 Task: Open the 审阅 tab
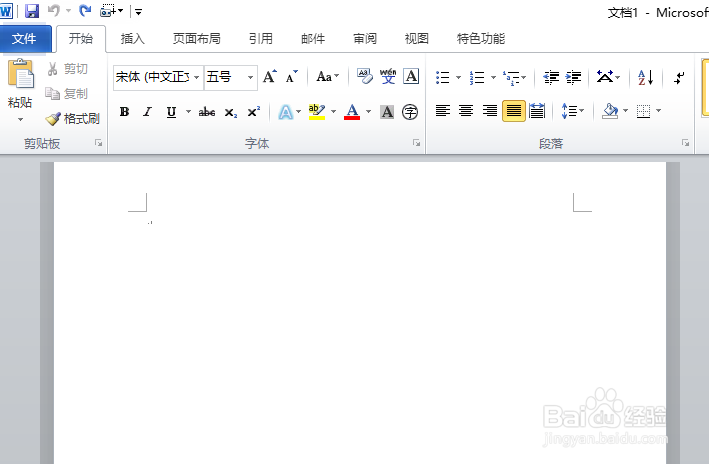coord(365,39)
